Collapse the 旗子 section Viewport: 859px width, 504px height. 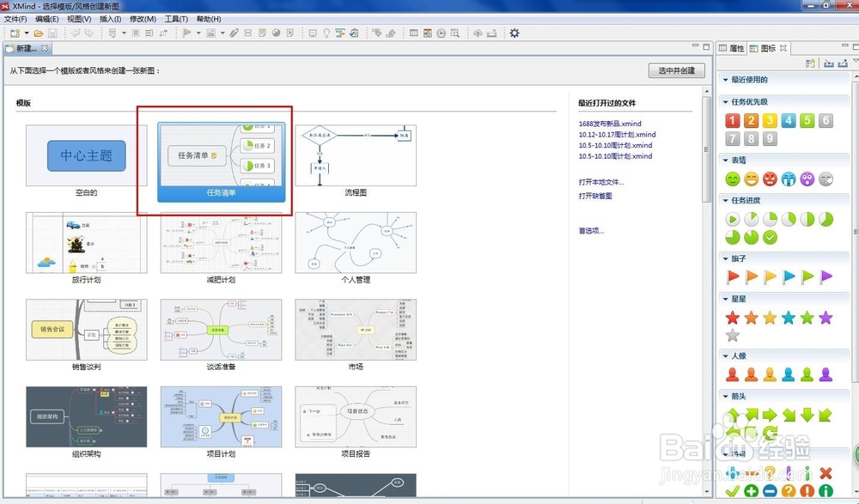coord(725,258)
